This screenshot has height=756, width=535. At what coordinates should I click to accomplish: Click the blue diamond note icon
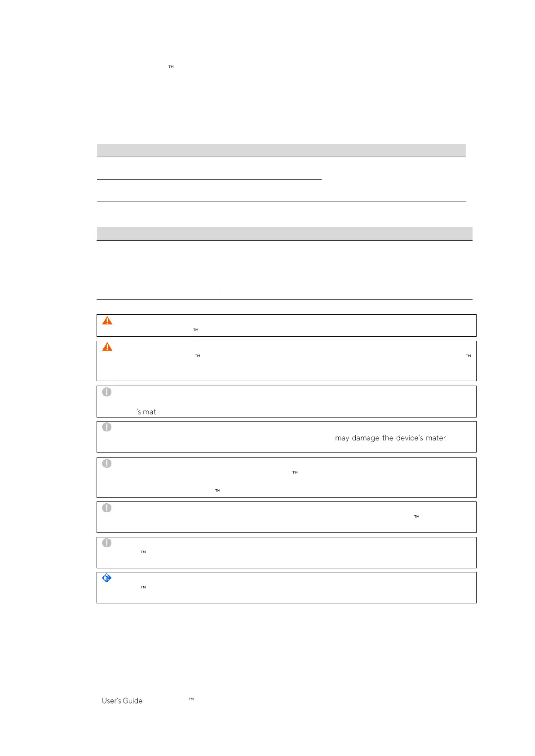pos(107,578)
